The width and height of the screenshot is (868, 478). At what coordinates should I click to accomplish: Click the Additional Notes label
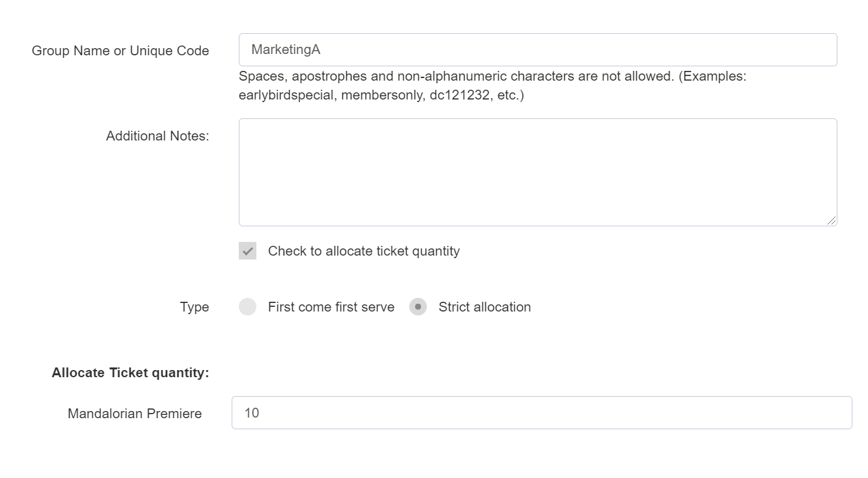[157, 136]
